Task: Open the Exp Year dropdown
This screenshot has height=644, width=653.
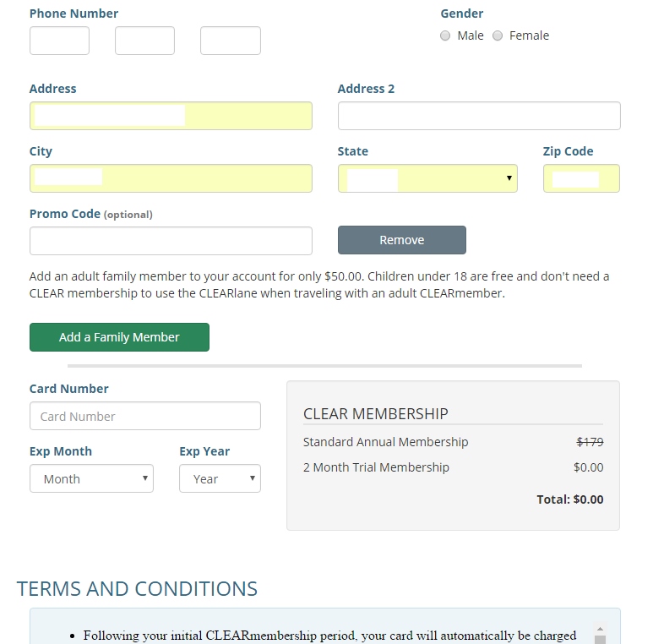Action: click(220, 478)
